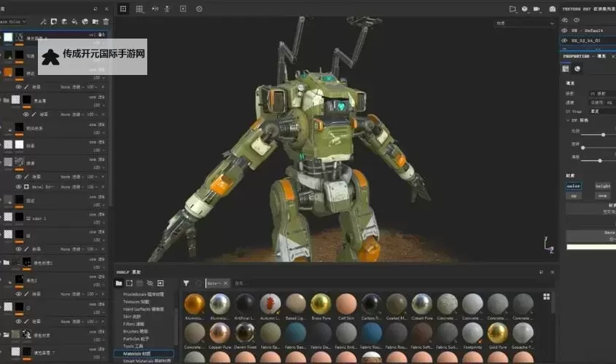
Task: Click the add folder icon in layers toolbar
Action: (x=95, y=22)
